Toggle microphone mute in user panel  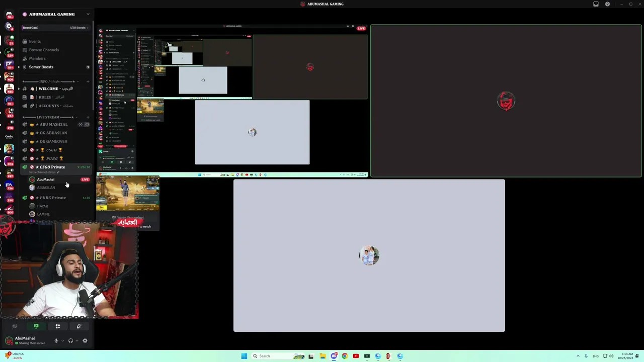pyautogui.click(x=56, y=340)
